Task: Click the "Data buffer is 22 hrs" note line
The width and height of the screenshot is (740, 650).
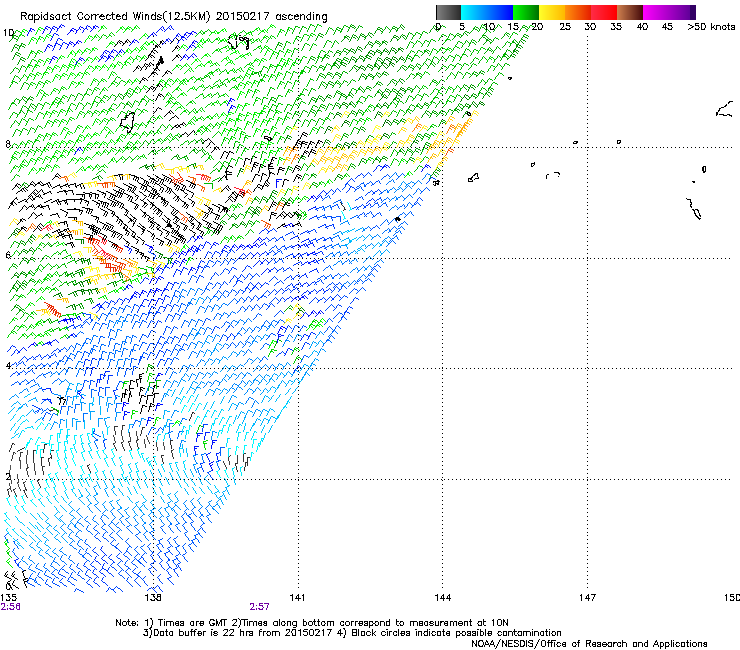Action: (352, 633)
